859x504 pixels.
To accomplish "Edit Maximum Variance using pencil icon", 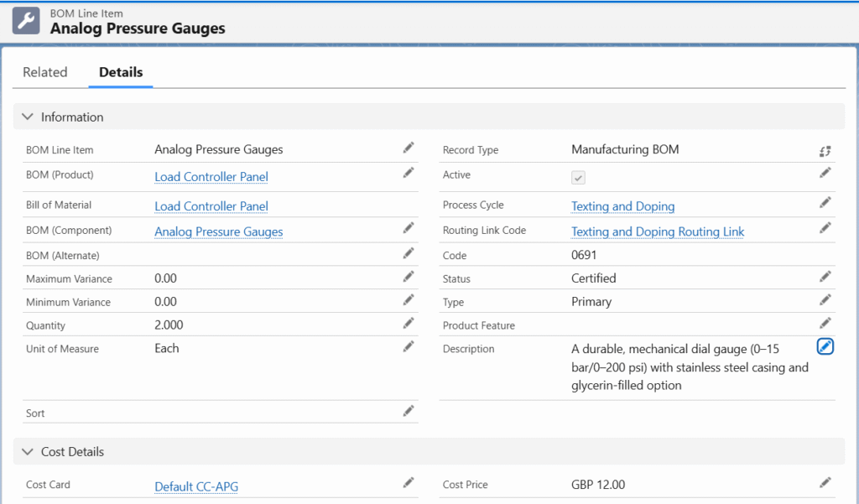I will [x=408, y=277].
